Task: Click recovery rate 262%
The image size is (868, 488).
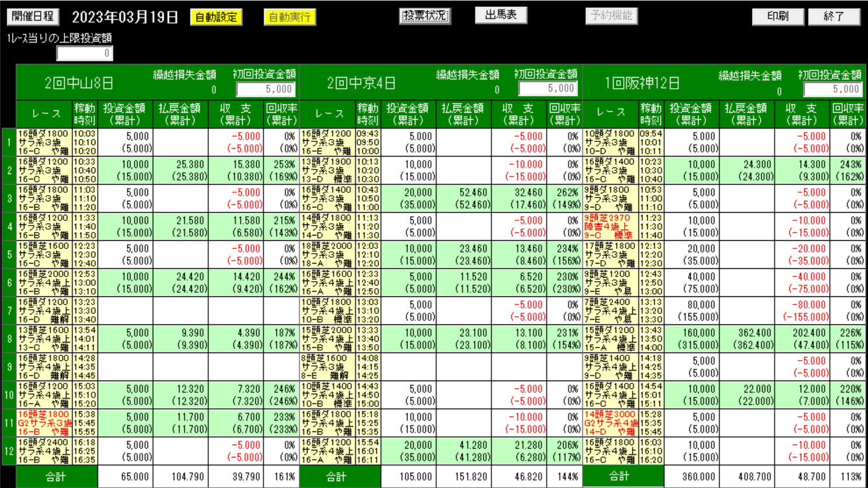Action: 568,193
